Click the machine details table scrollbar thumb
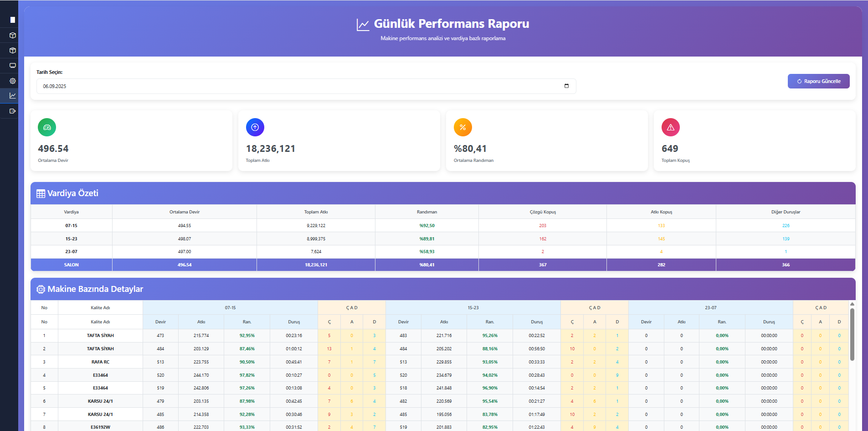 852,334
